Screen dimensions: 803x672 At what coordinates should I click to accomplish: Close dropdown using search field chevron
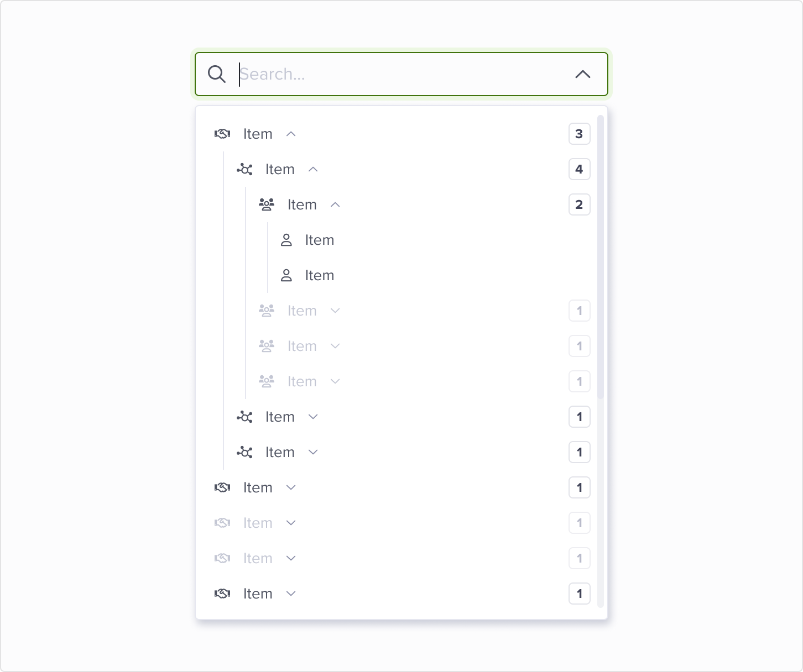[583, 74]
